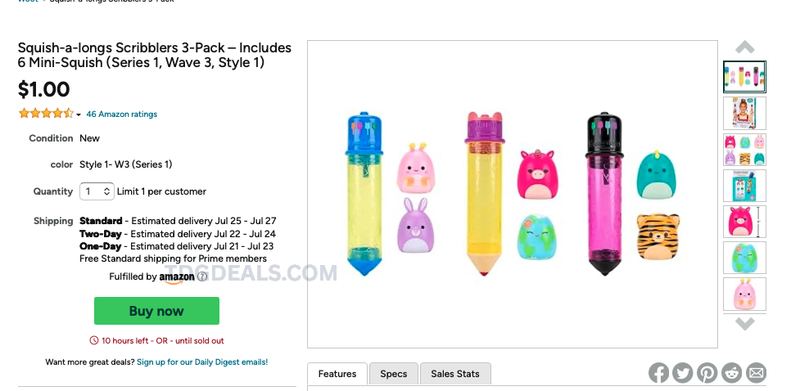Click the Pinterest share icon
The image size is (800, 391).
pyautogui.click(x=707, y=373)
